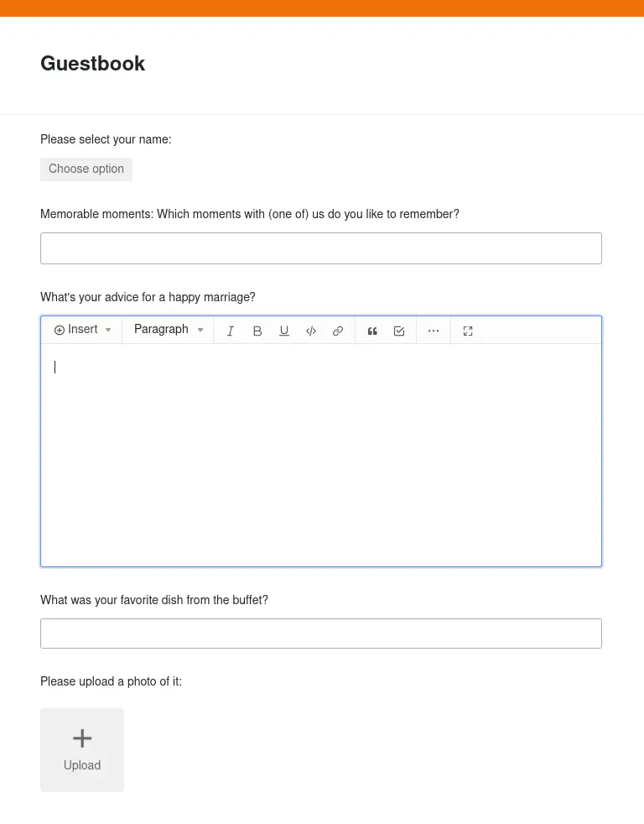Focus the memorable moments input field
Screen dimensions: 644x824
(x=321, y=248)
